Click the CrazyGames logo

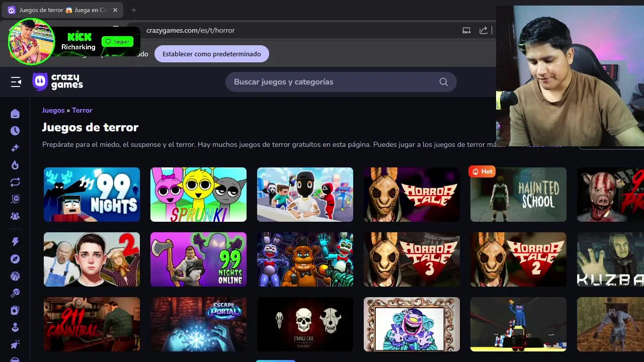click(58, 81)
